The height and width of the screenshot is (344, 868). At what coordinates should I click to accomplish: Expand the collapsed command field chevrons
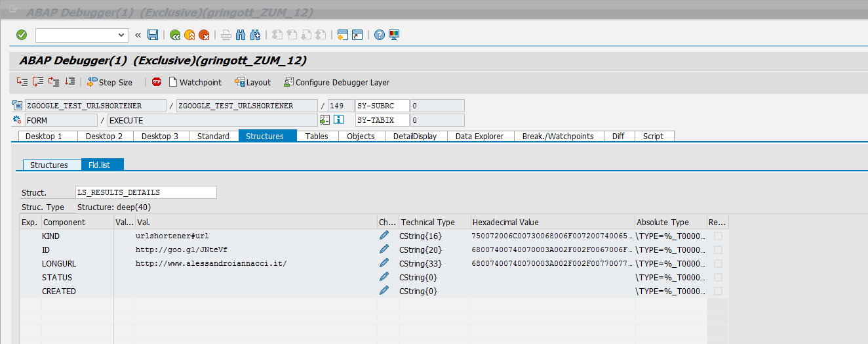[138, 35]
